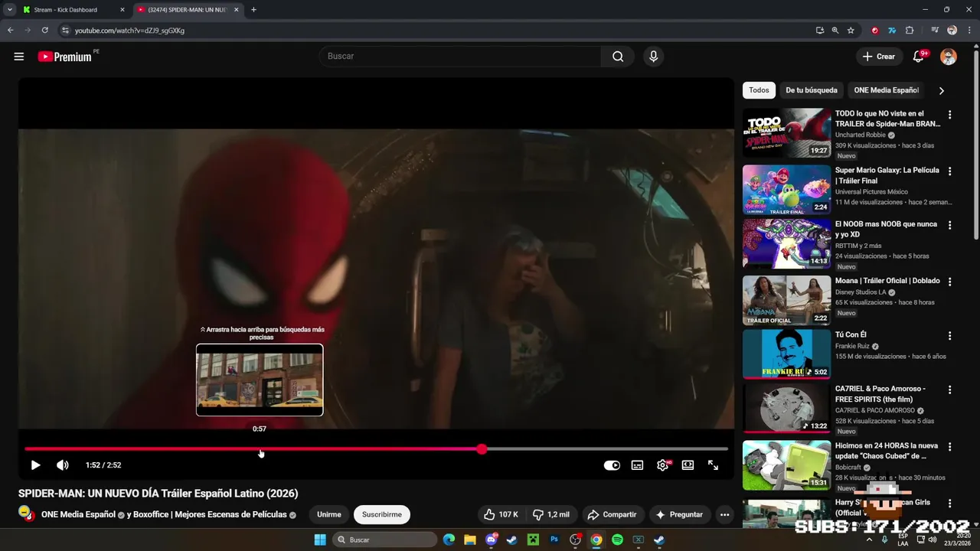Open options for Super Mario Galaxy video

pos(950,171)
